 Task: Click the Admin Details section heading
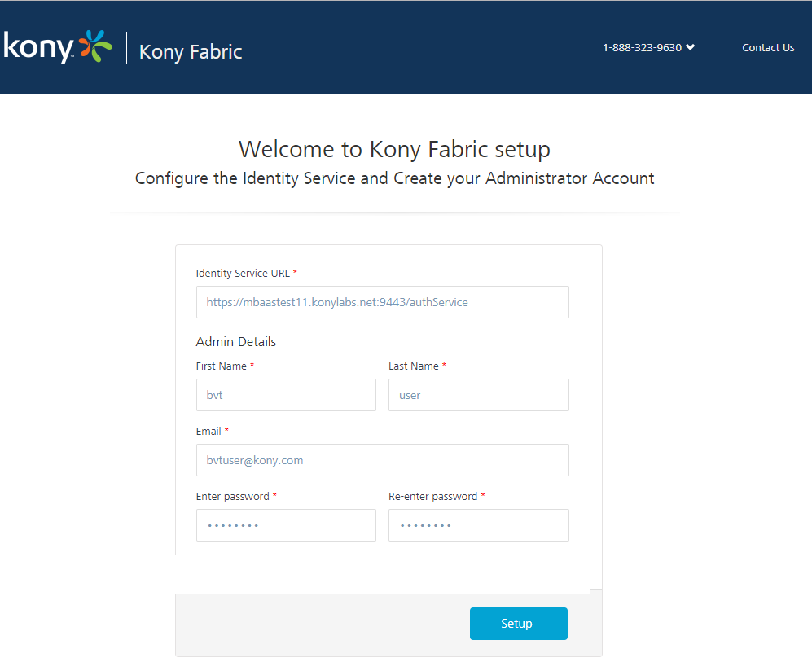[235, 341]
